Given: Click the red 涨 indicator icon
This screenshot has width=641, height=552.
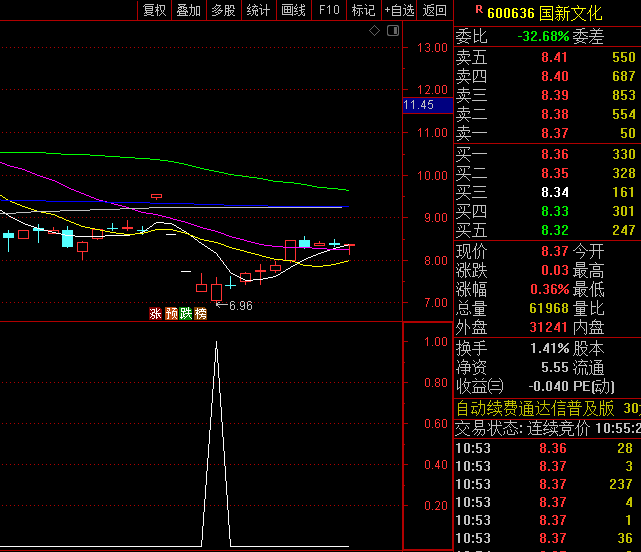Looking at the screenshot, I should click(x=155, y=313).
